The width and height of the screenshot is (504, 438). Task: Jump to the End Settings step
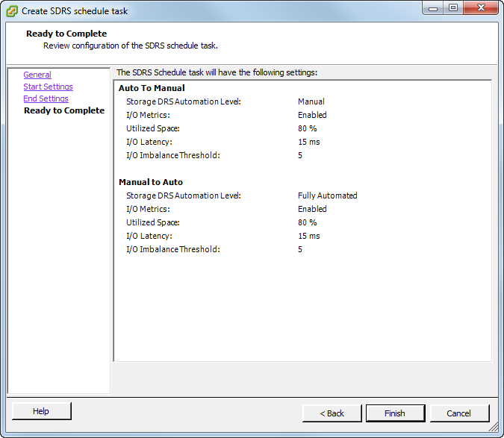click(x=46, y=98)
